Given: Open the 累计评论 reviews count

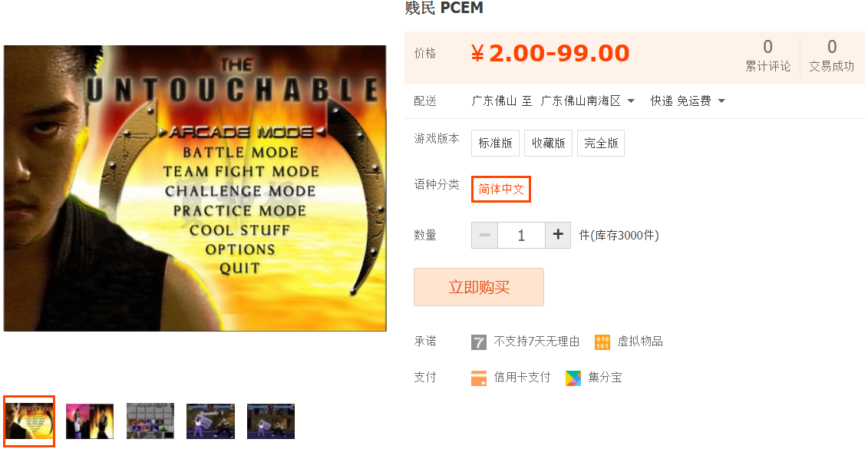Looking at the screenshot, I should (767, 55).
